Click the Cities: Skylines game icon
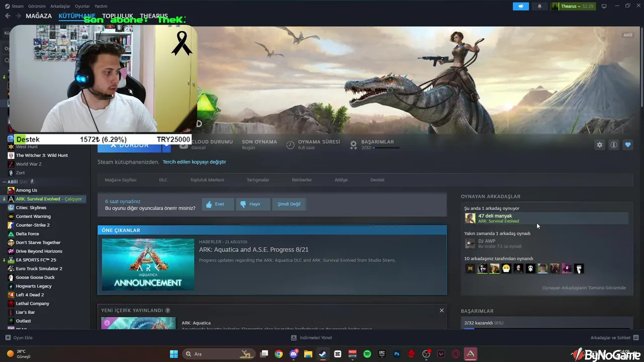Viewport: 644px width, 362px height. 11,208
